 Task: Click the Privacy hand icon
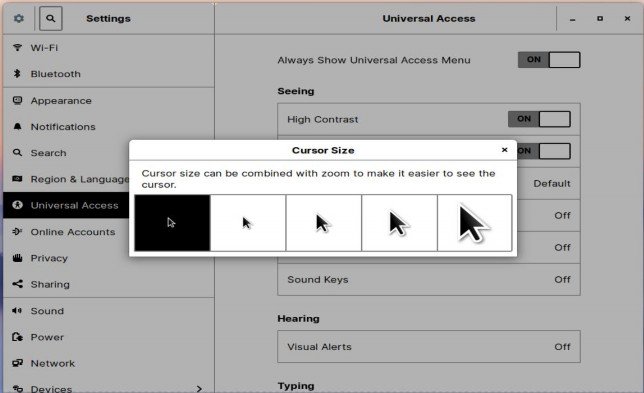pos(17,258)
